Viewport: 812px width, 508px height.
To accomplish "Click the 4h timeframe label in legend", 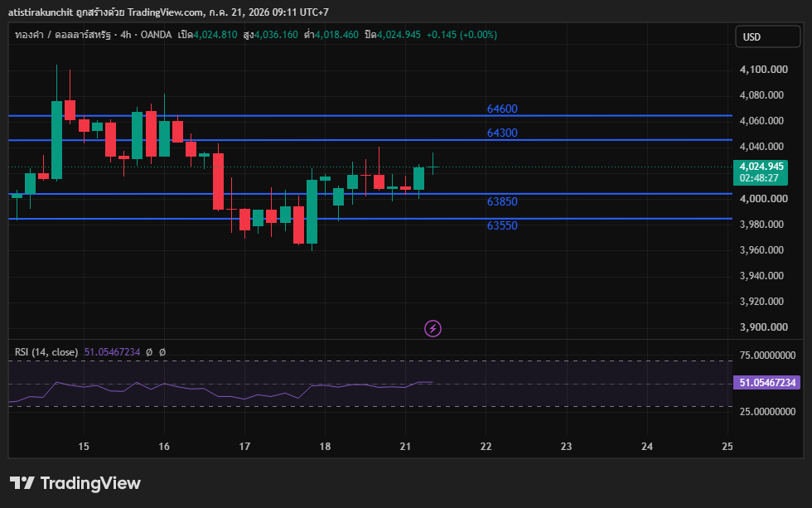I will (126, 35).
